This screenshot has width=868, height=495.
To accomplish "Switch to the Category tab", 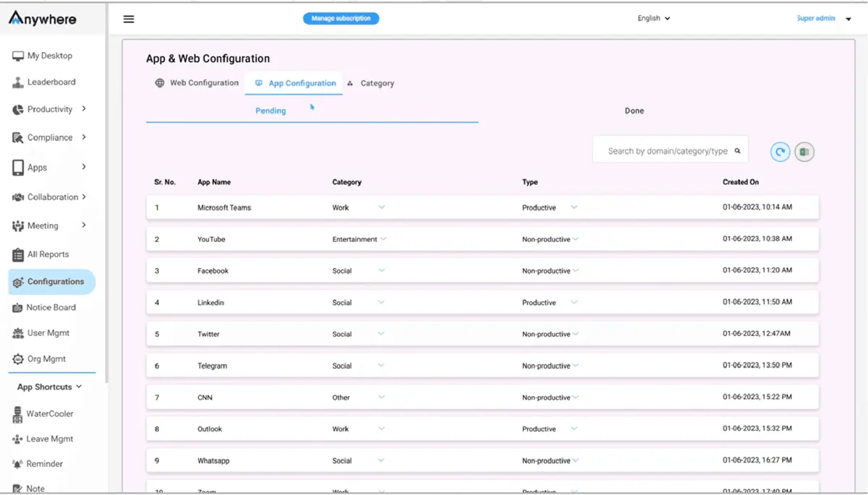I will coord(370,84).
